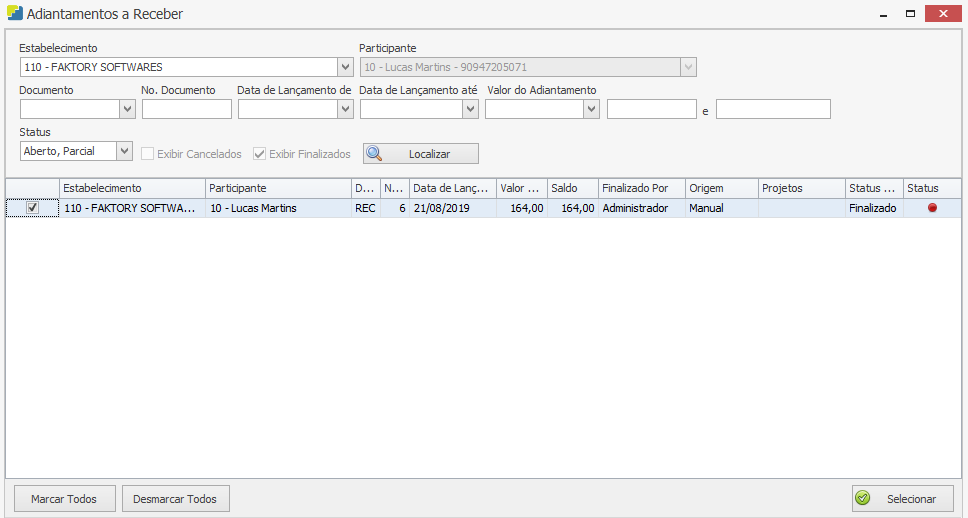Click the Marcar Todos button
Viewport: 968px width, 518px height.
pyautogui.click(x=64, y=498)
